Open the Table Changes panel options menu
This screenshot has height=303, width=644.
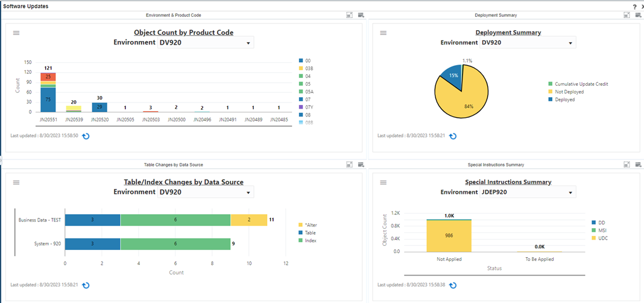click(361, 164)
